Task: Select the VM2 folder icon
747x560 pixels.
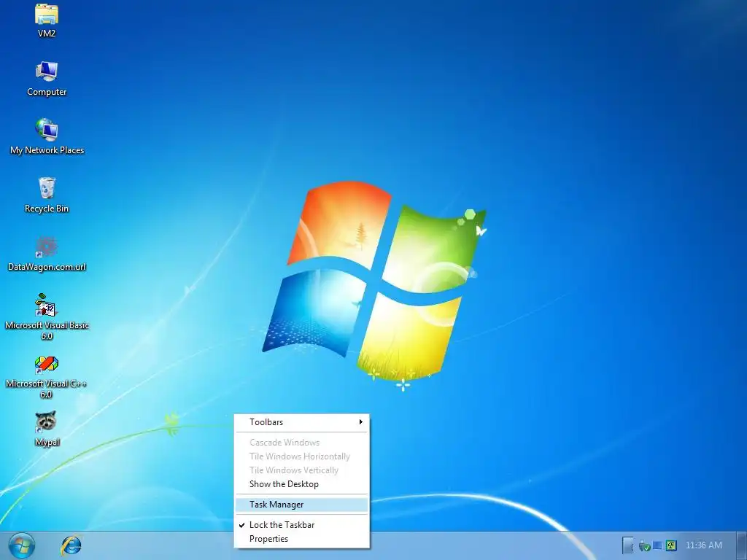Action: coord(46,15)
